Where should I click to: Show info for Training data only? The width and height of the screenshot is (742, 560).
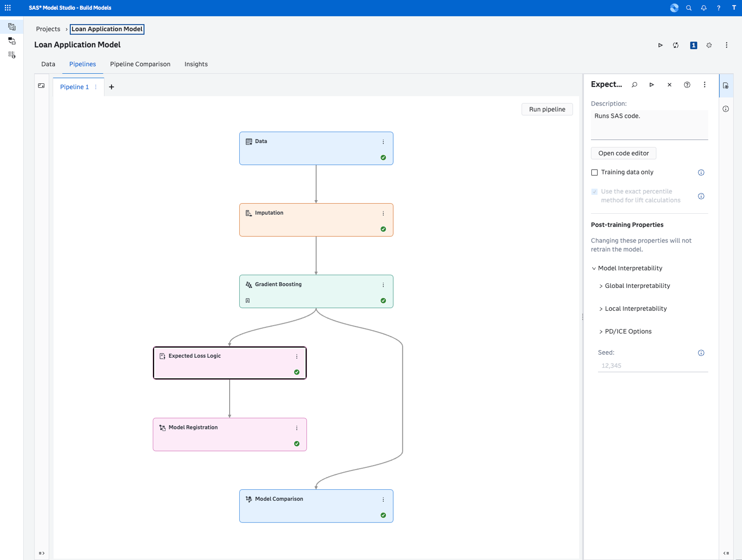point(701,172)
